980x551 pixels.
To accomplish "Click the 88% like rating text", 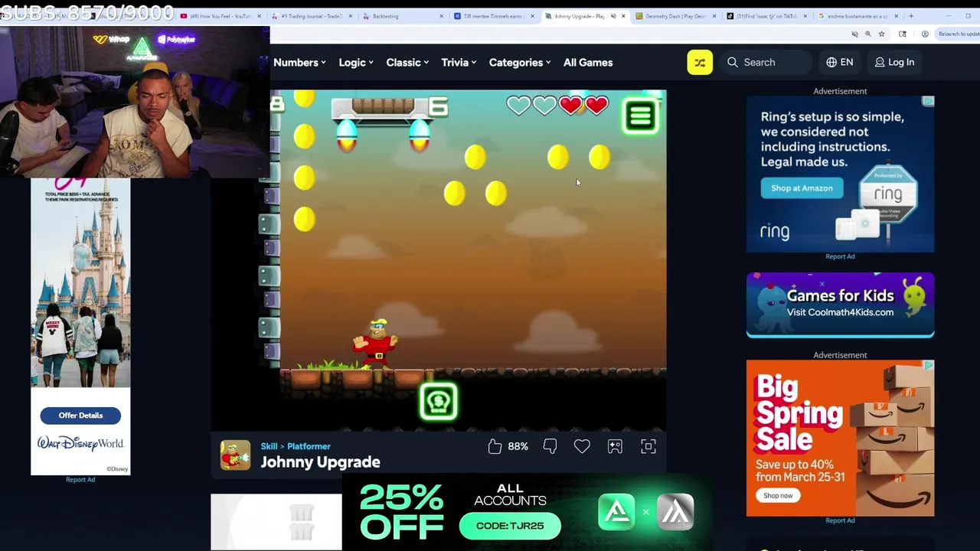I will pyautogui.click(x=518, y=446).
